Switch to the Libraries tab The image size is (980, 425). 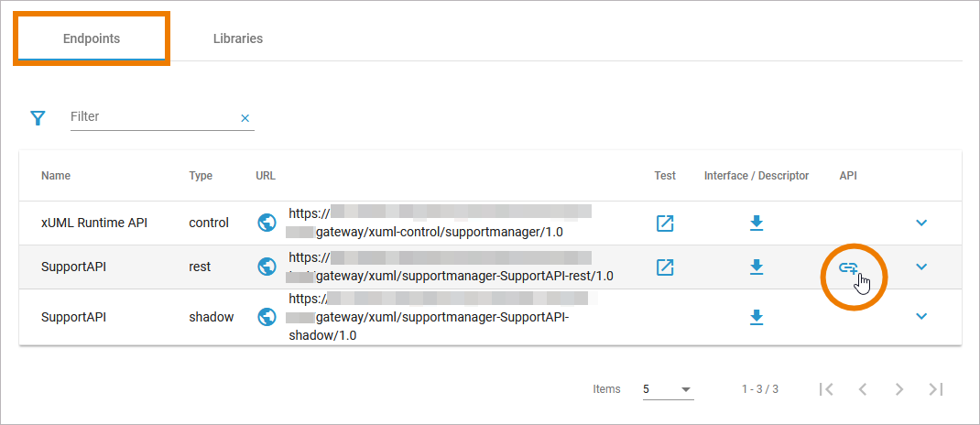tap(238, 38)
